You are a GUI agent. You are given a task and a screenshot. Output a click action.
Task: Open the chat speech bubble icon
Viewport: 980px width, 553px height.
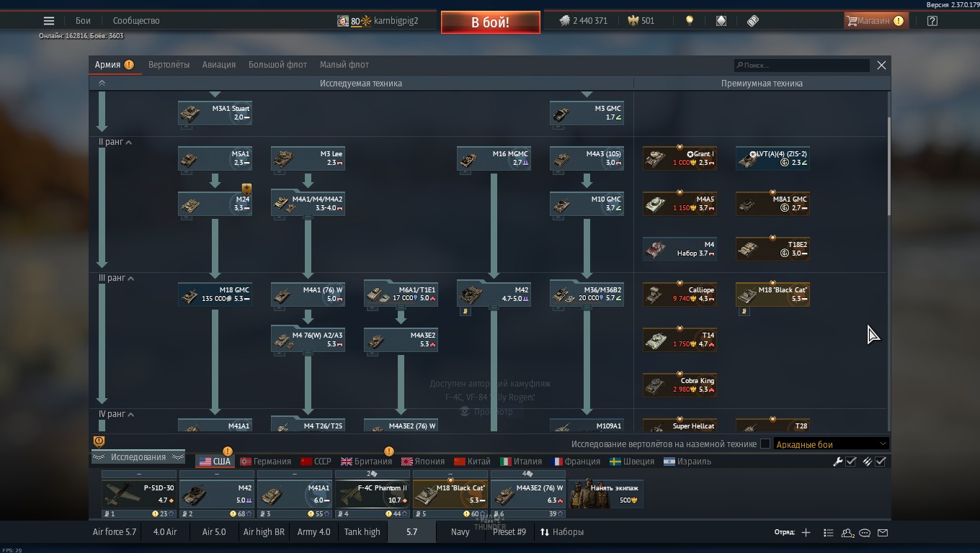pyautogui.click(x=865, y=533)
